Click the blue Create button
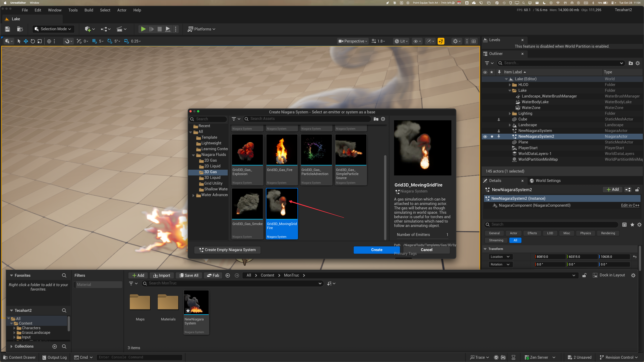This screenshot has height=362, width=644. [x=377, y=250]
